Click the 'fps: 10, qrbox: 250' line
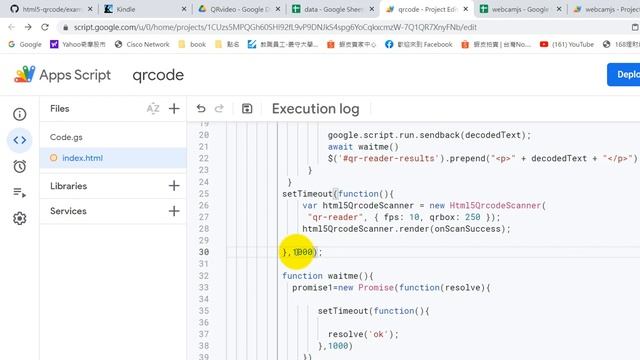 404,217
